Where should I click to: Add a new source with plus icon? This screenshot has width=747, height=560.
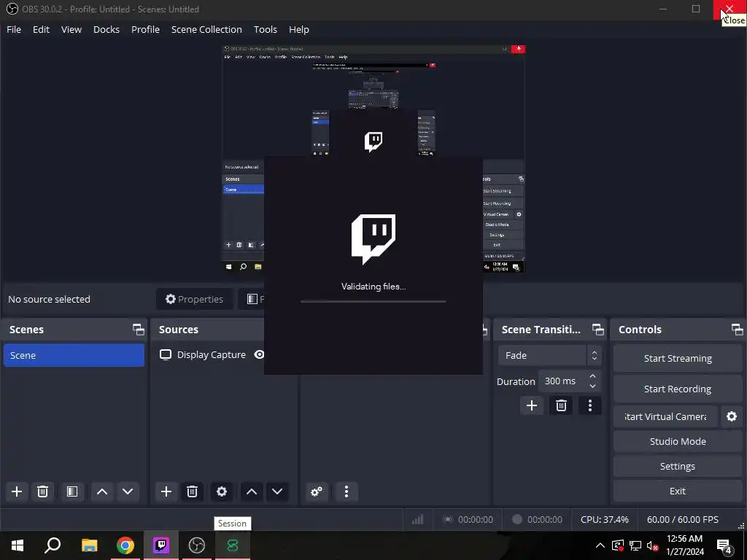[x=166, y=491]
